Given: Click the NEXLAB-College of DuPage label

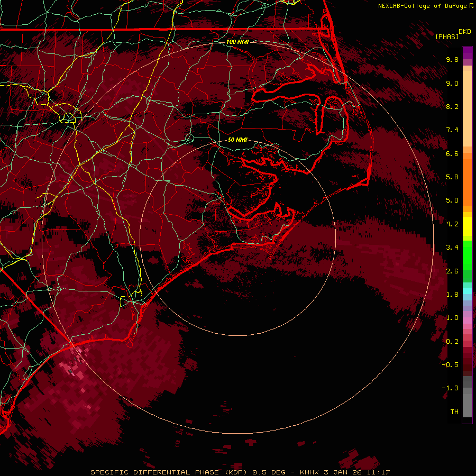Looking at the screenshot, I should tap(422, 6).
